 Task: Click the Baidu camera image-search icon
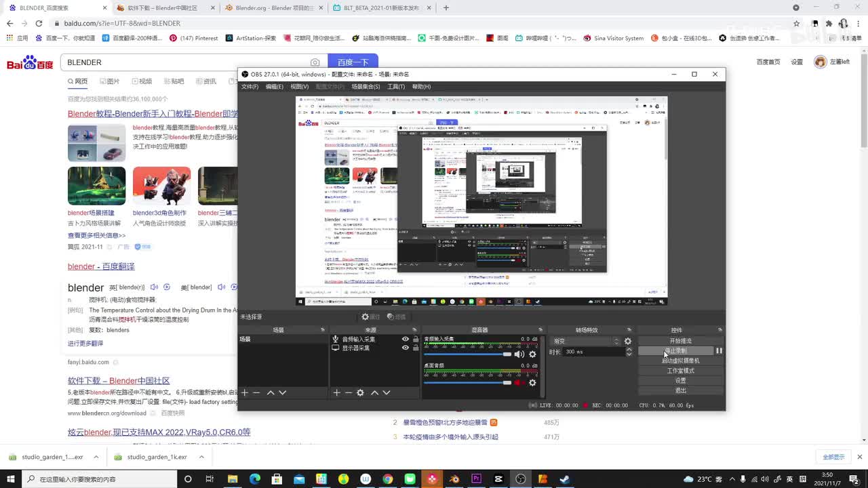[x=315, y=62]
